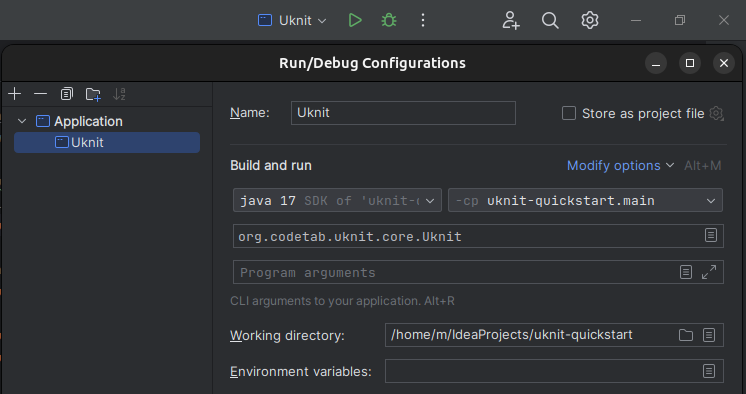Close the Run/Debug Configurations dialog
746x394 pixels.
724,63
